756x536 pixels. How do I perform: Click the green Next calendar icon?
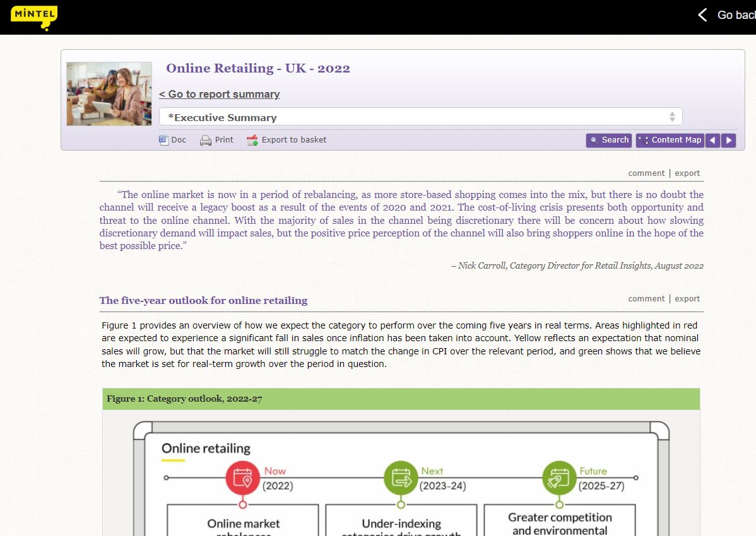(x=401, y=478)
